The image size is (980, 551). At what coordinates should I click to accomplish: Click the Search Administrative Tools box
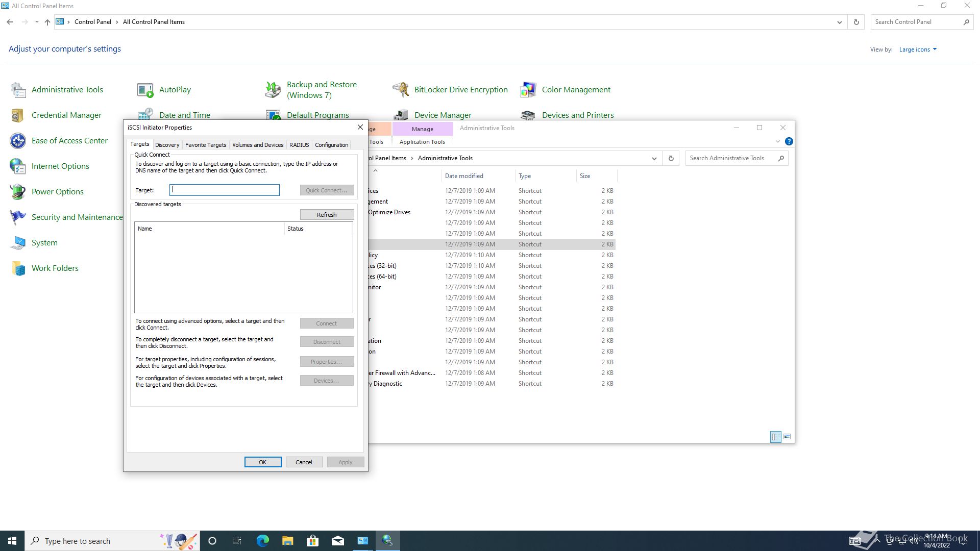click(x=737, y=158)
